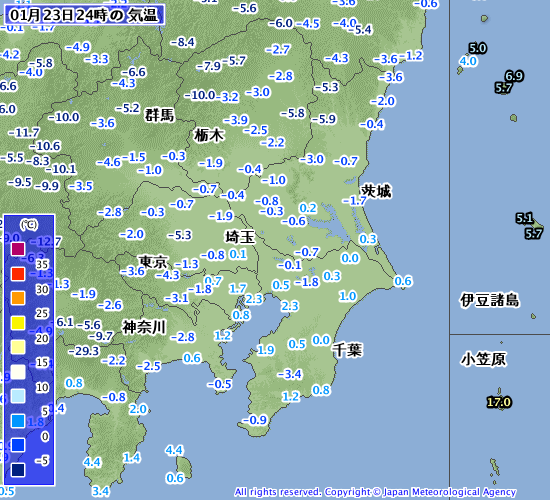This screenshot has width=550, height=500.
Task: Click the magenta swatch above 35 in legend
Action: pos(18,249)
